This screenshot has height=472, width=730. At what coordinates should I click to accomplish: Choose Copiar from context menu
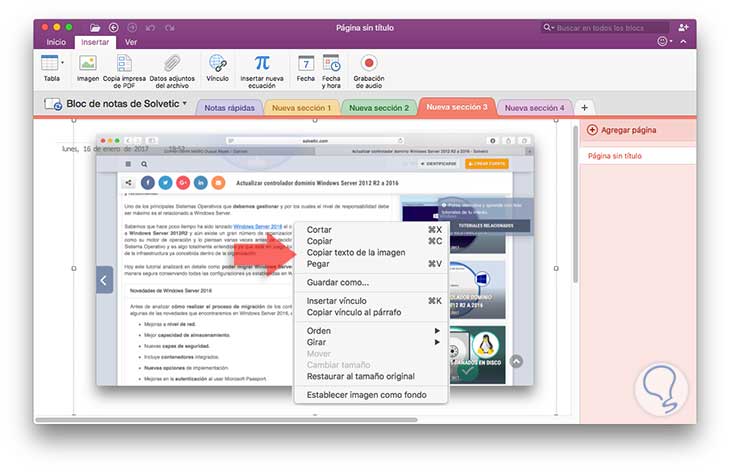[x=372, y=241]
